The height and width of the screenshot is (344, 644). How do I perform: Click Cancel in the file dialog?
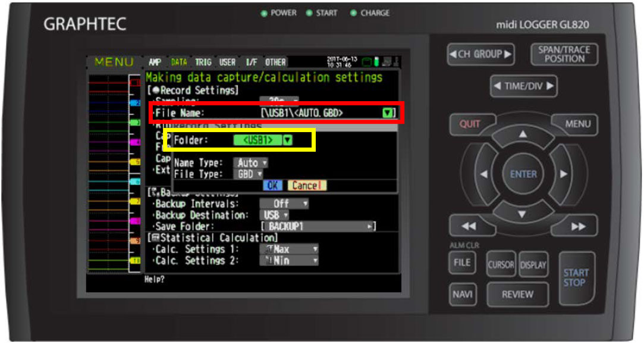307,186
